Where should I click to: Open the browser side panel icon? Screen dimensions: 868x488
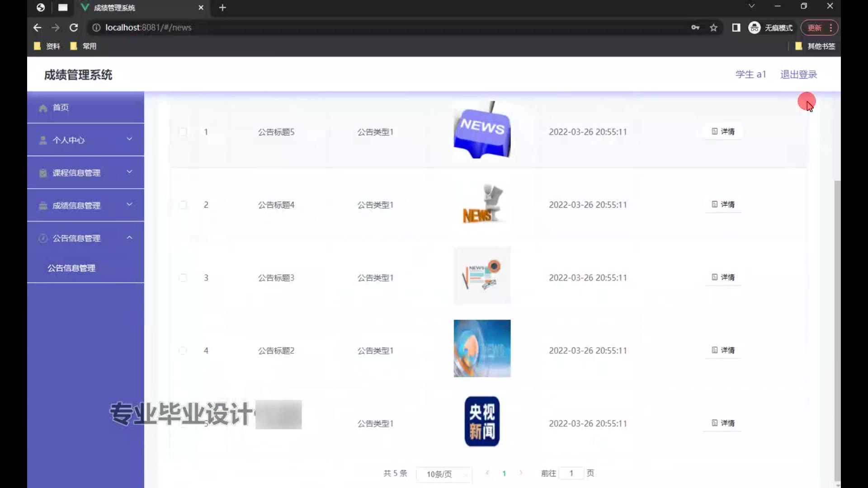[736, 28]
